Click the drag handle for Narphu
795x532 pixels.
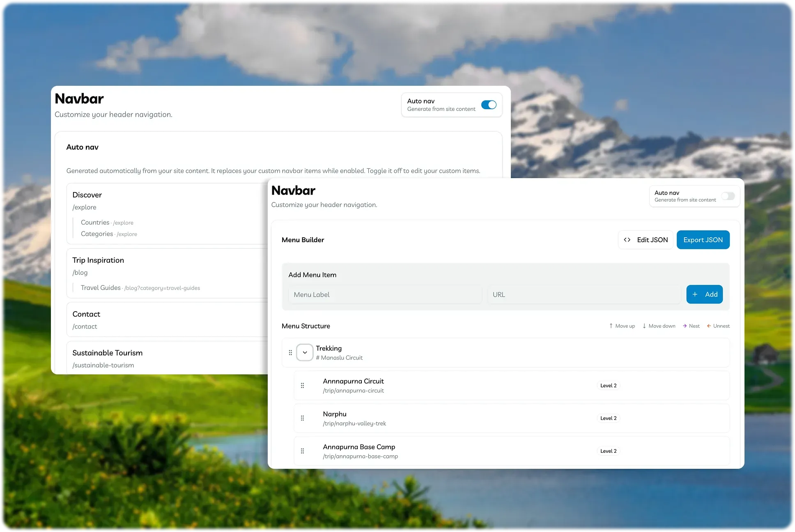[302, 418]
